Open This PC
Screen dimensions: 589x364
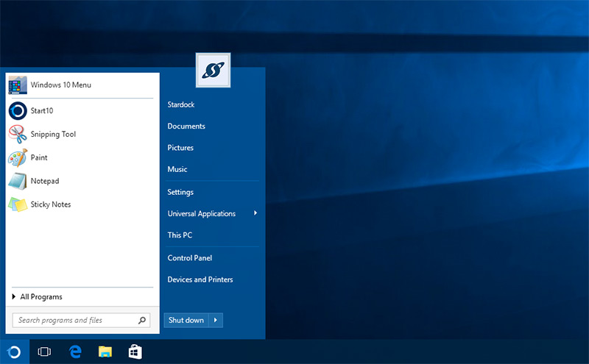pyautogui.click(x=180, y=235)
